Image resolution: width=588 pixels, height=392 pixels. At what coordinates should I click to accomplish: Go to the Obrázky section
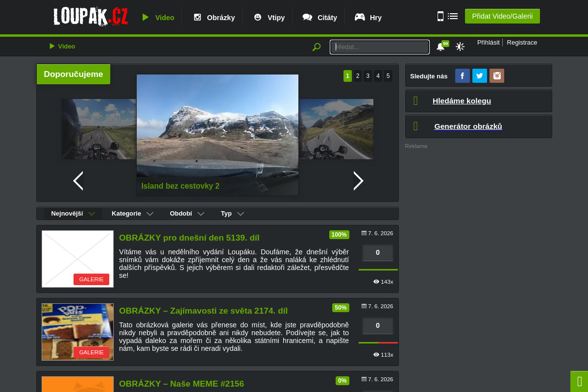click(214, 17)
